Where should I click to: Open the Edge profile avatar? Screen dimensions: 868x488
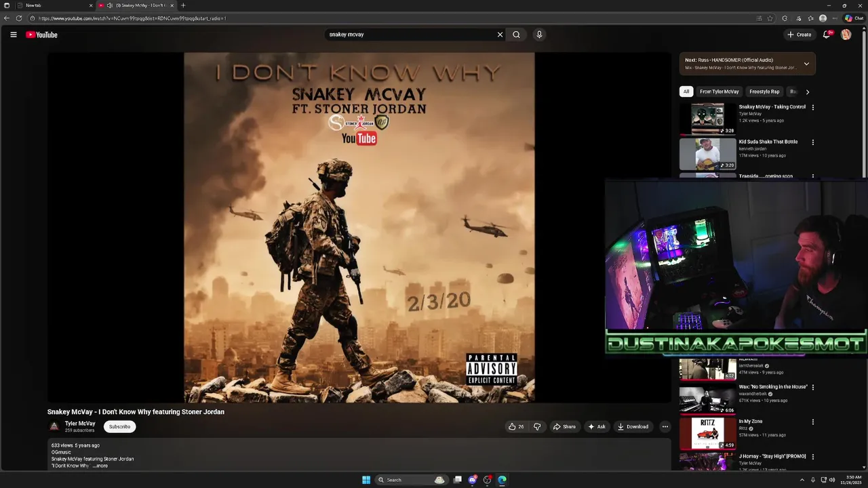[x=823, y=18]
